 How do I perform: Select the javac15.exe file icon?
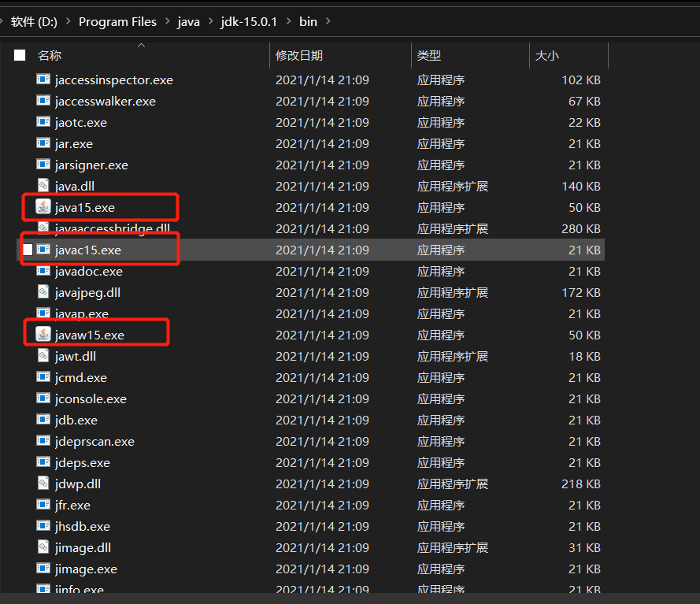click(x=43, y=249)
